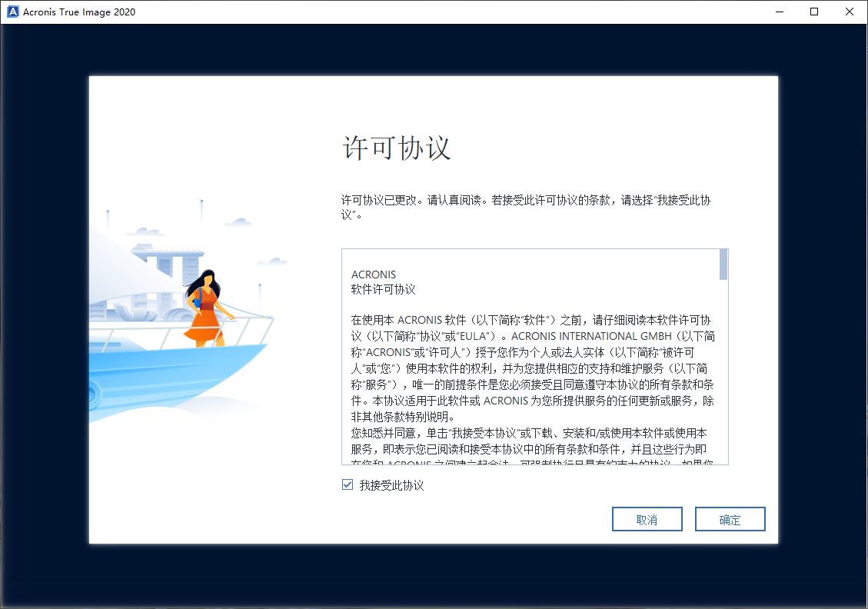
Task: Uncheck the 我接受此协议 checkbox
Action: click(348, 485)
